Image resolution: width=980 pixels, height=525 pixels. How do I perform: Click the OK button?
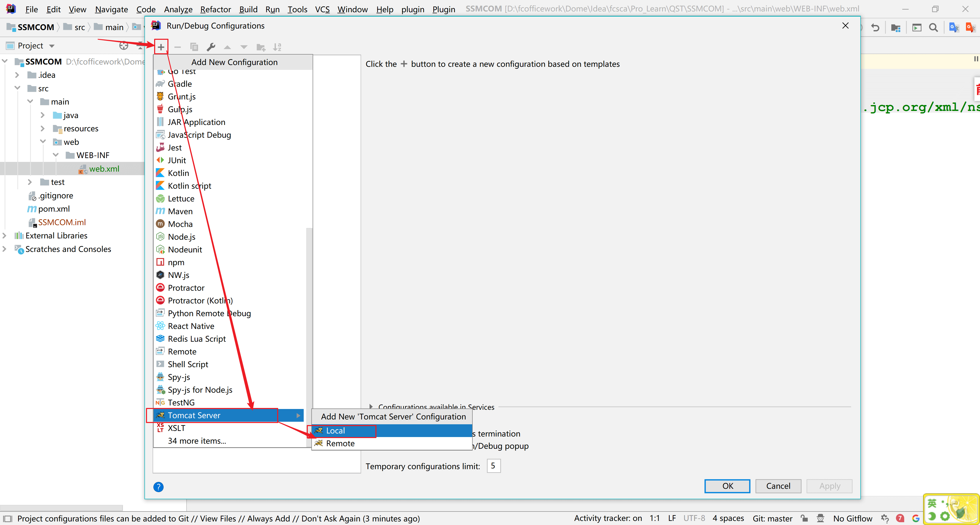click(727, 486)
